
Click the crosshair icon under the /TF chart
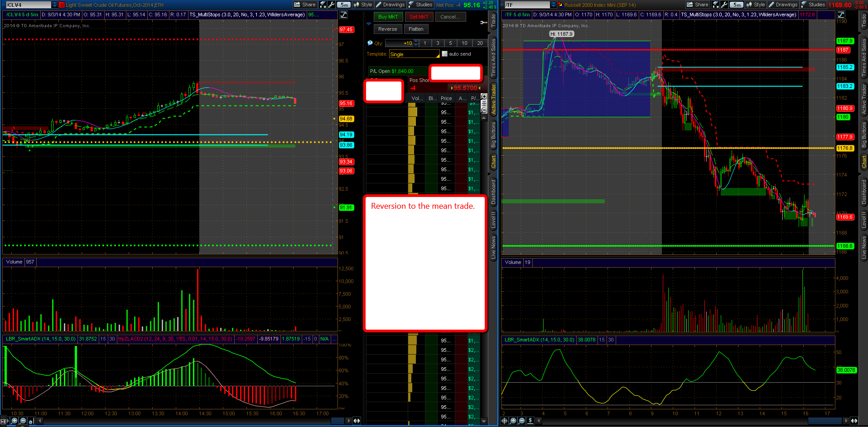(x=504, y=421)
